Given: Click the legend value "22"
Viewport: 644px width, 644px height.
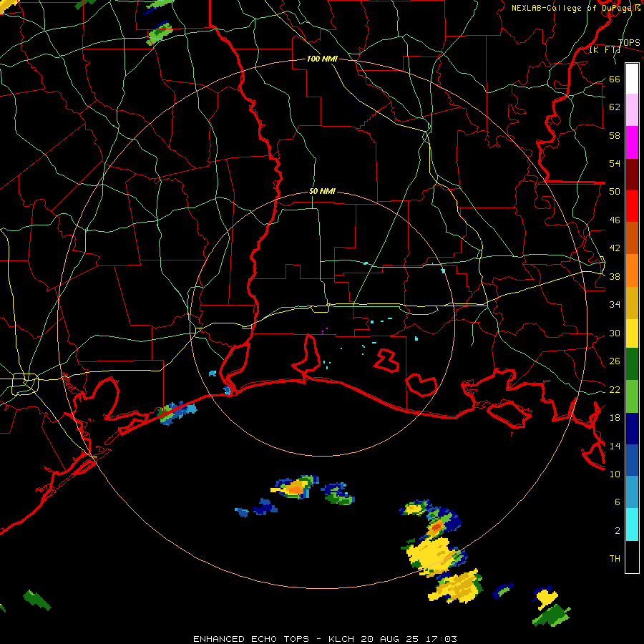Looking at the screenshot, I should coord(615,389).
